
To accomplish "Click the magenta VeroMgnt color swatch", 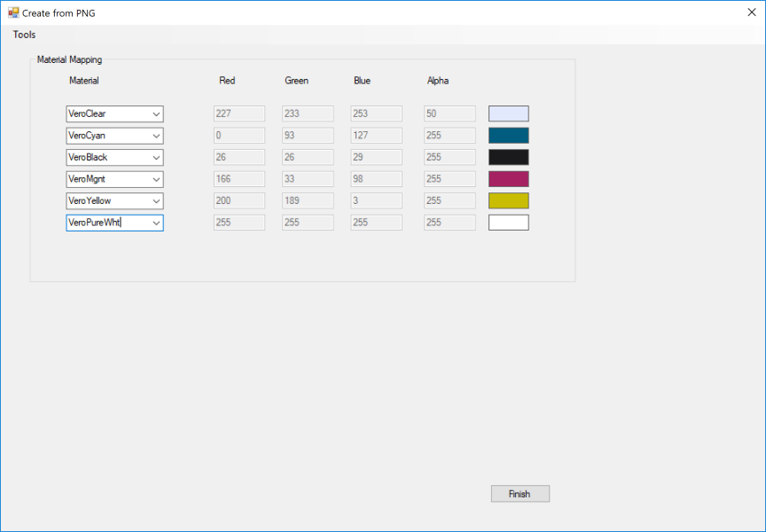I will (509, 179).
